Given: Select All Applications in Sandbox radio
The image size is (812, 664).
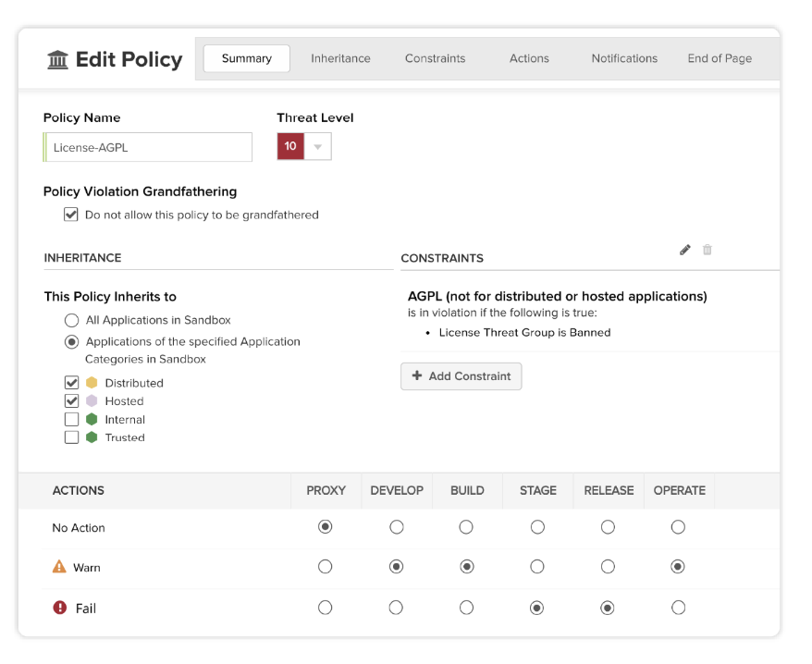Looking at the screenshot, I should pos(71,320).
